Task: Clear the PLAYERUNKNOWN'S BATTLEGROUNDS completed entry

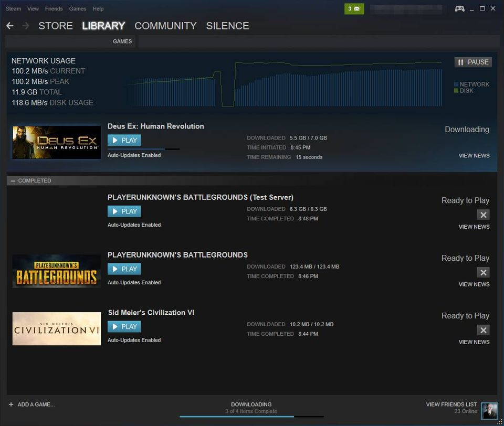Action: click(x=484, y=272)
